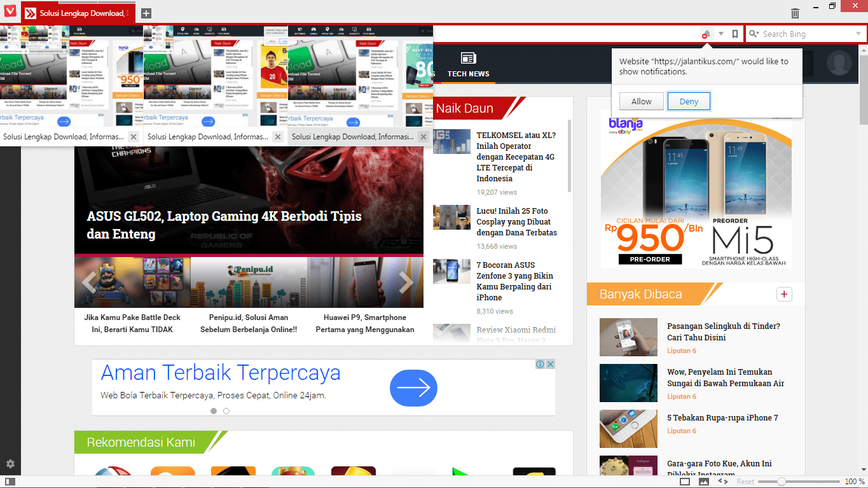Screen dimensions: 868x488
Task: Click iPhone 7 article thumbnail image
Action: click(x=628, y=429)
